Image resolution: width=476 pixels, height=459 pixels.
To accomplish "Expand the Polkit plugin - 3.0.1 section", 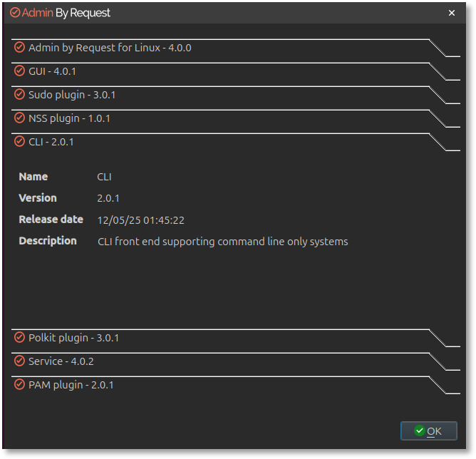I will click(x=73, y=338).
